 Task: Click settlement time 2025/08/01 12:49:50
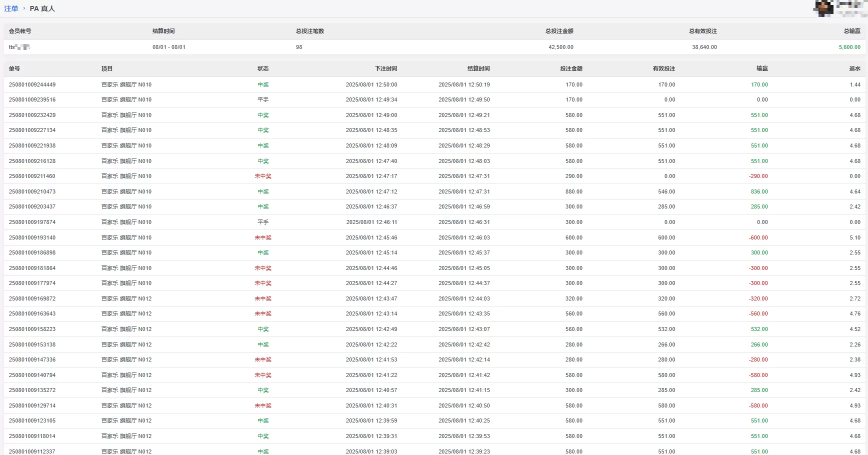click(x=464, y=99)
